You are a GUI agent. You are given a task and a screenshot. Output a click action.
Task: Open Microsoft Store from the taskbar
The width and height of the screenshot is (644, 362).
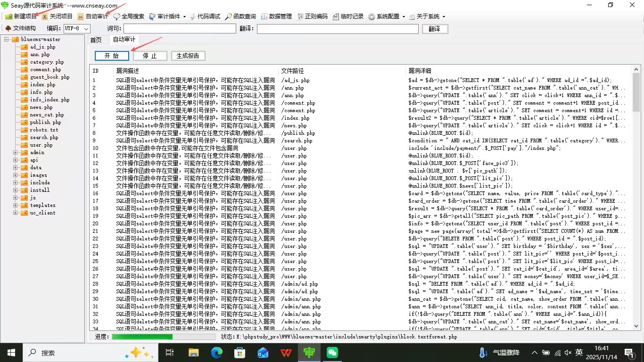(x=239, y=353)
